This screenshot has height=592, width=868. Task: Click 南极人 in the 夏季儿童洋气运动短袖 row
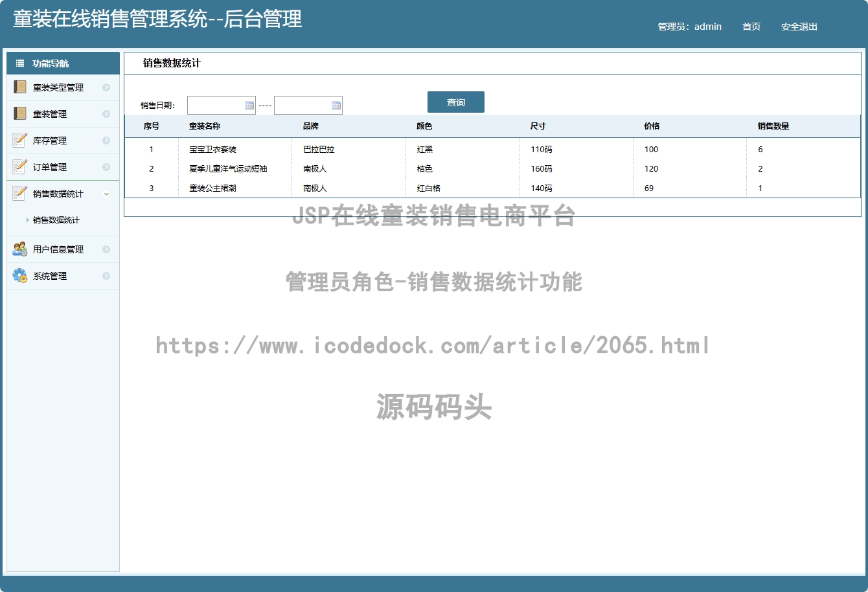point(315,169)
